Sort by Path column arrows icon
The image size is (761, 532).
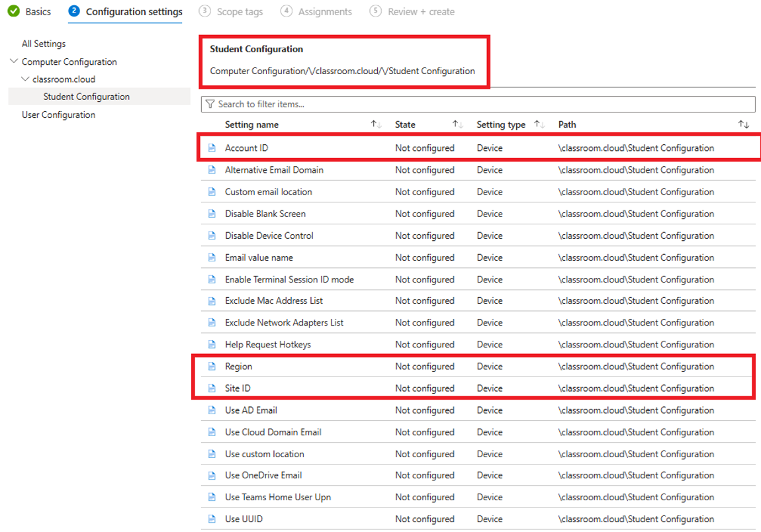(x=744, y=124)
